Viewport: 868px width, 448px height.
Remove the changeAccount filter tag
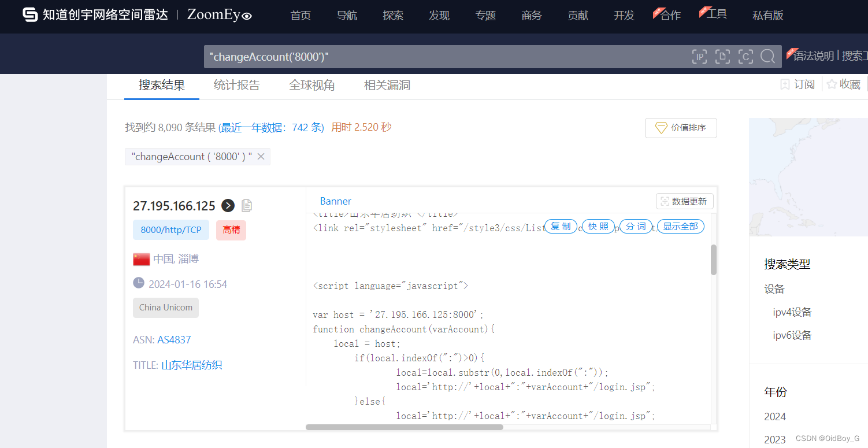[x=261, y=157]
